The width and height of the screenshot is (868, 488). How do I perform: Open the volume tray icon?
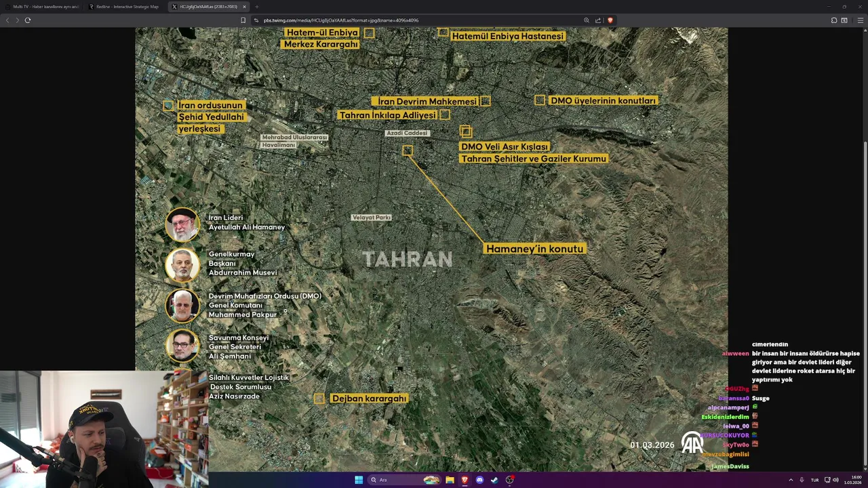pos(835,480)
